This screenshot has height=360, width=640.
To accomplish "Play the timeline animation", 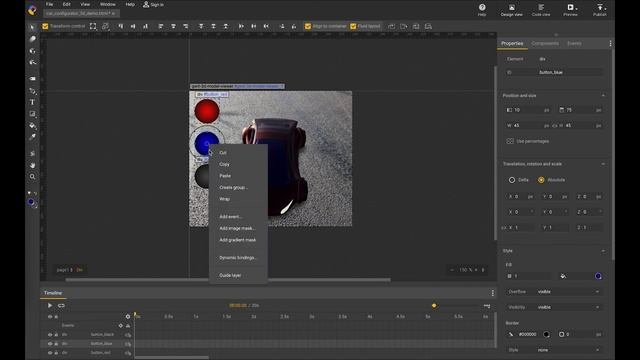I will pos(50,305).
